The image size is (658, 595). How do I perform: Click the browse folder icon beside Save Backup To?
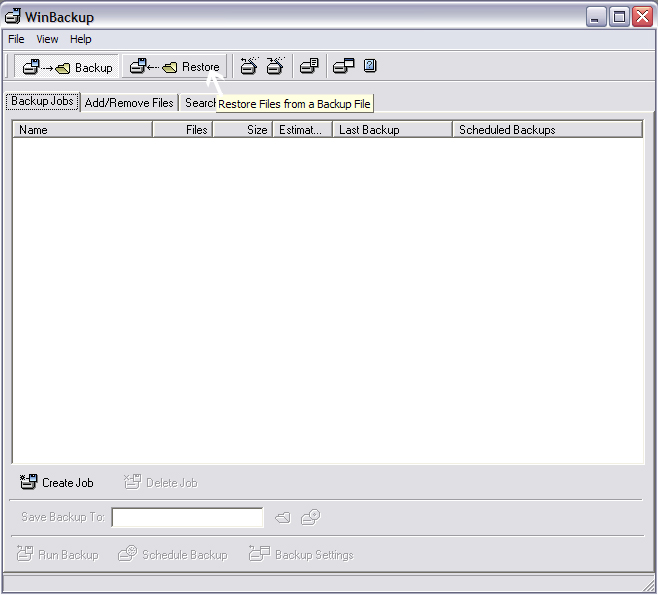point(283,518)
